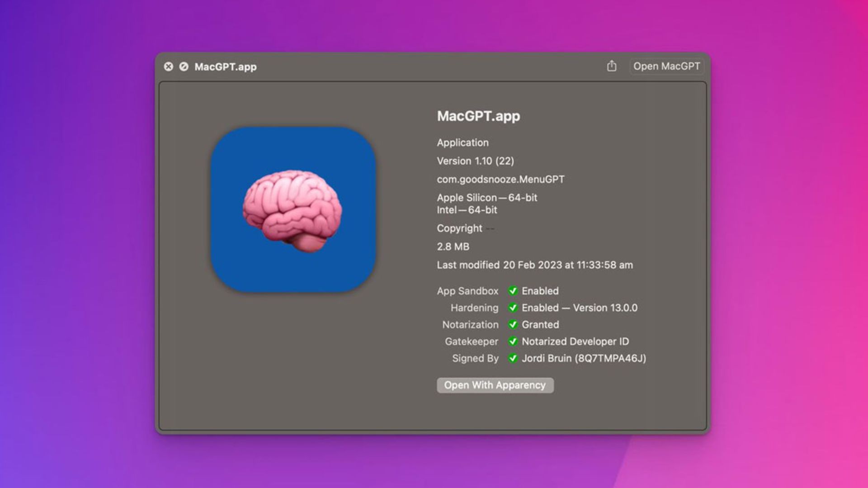Click the green checkmark next to Gatekeeper
The width and height of the screenshot is (868, 488).
point(513,341)
